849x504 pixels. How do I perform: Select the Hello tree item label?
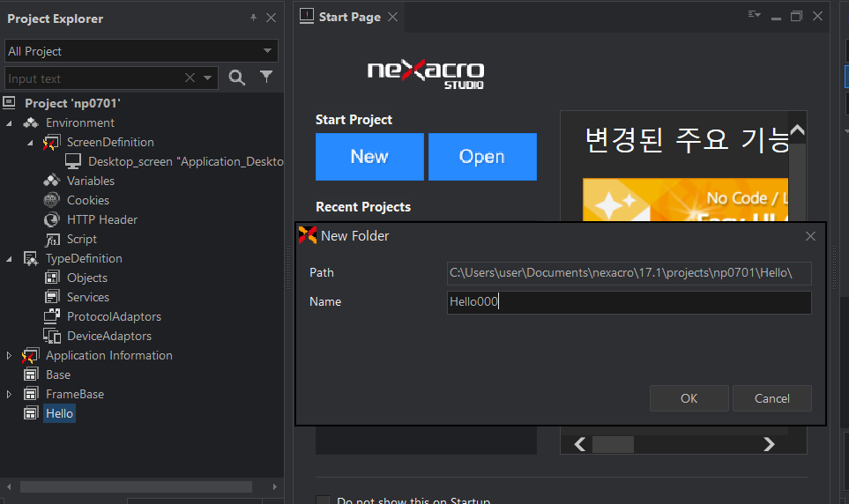pyautogui.click(x=59, y=413)
